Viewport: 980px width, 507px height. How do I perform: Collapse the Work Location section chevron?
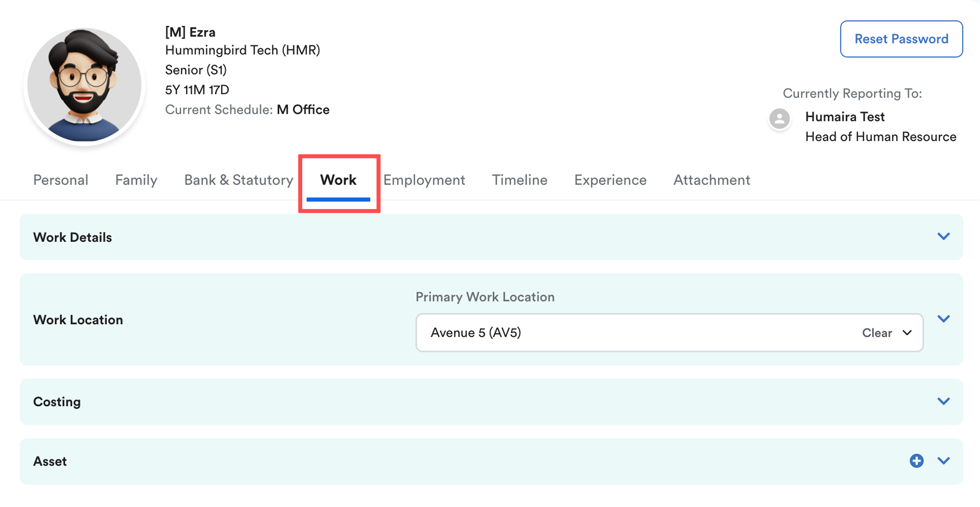[x=943, y=319]
